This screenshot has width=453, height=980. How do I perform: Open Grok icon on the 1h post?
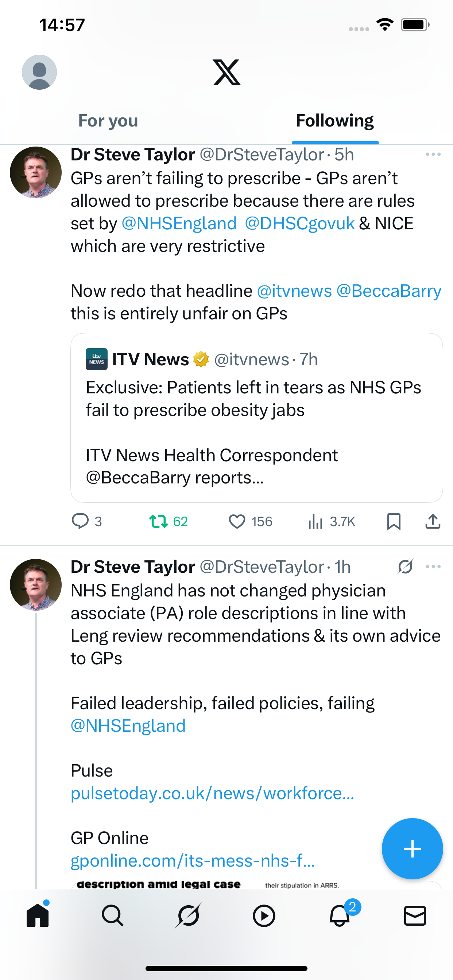click(x=405, y=567)
